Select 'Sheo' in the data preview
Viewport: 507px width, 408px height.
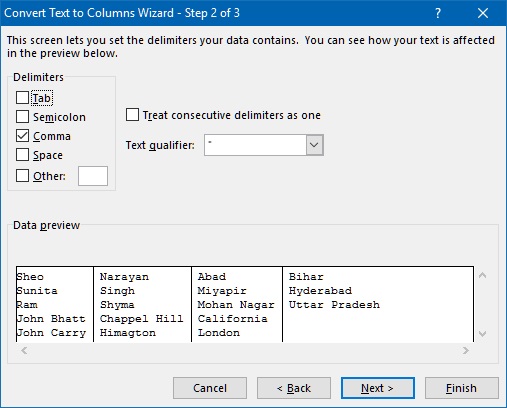(x=30, y=277)
